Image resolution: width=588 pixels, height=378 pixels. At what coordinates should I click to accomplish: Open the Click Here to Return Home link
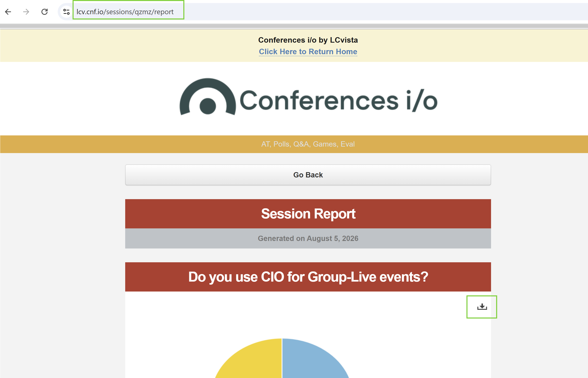point(308,52)
